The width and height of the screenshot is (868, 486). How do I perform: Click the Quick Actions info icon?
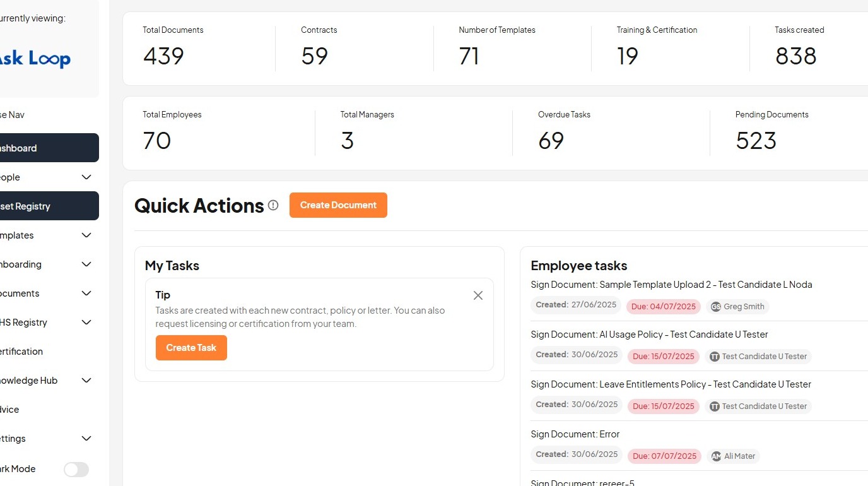tap(273, 205)
